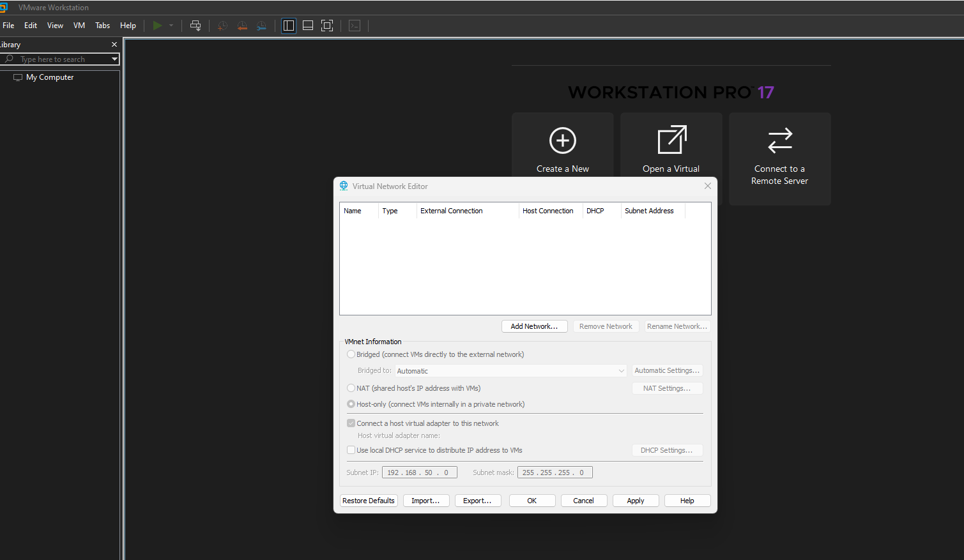Click the Enter Full Screen icon
964x560 pixels.
327,26
